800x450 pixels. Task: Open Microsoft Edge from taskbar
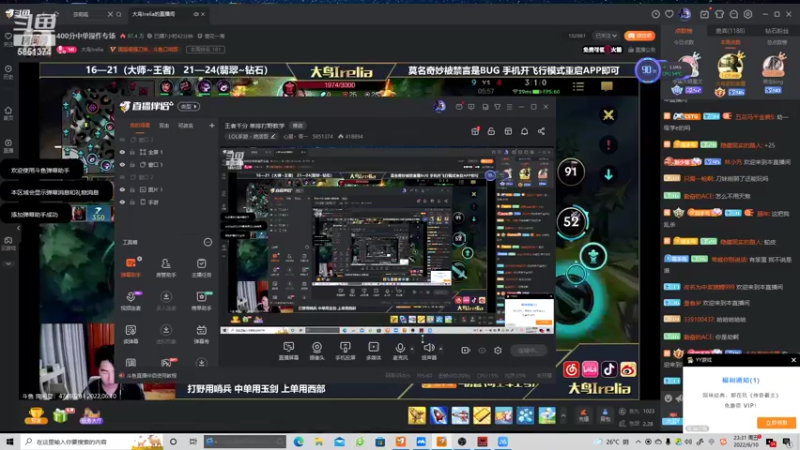tap(298, 442)
